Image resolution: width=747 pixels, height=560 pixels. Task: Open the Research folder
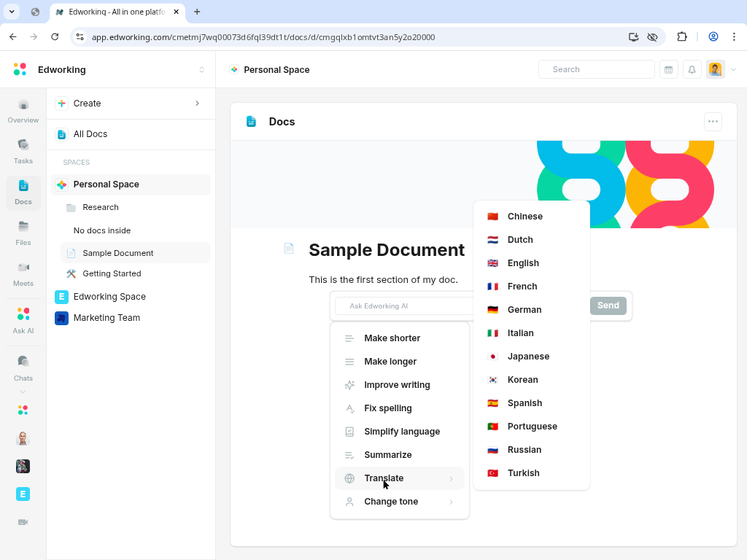101,207
